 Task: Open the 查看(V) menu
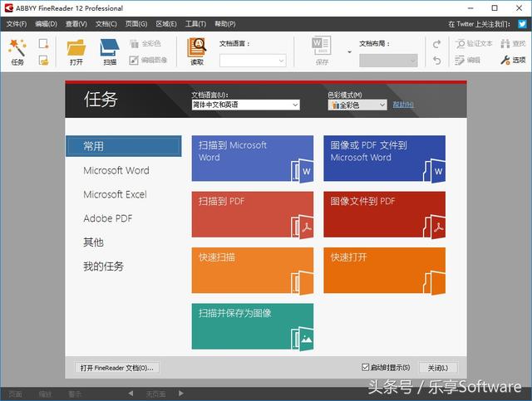76,24
